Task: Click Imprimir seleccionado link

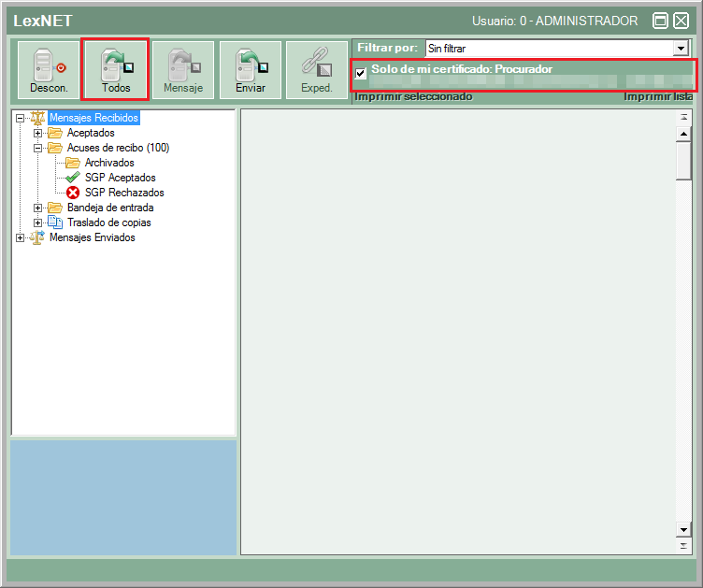Action: coord(413,96)
